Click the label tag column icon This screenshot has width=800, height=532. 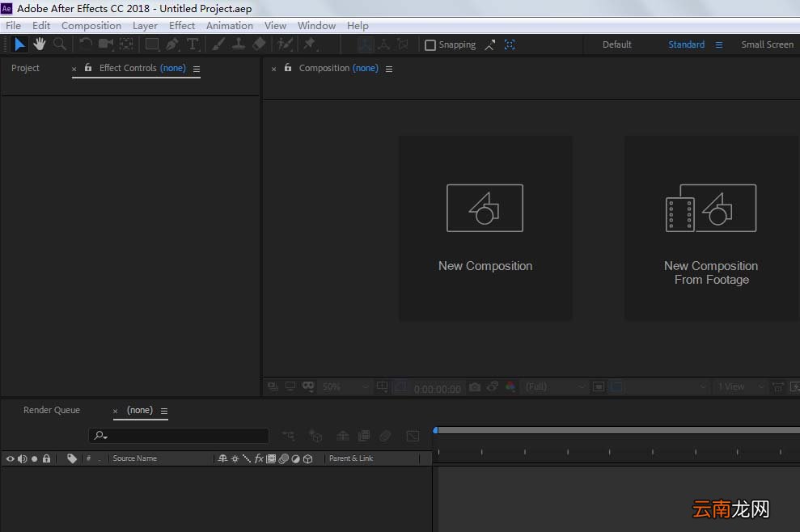tap(72, 458)
